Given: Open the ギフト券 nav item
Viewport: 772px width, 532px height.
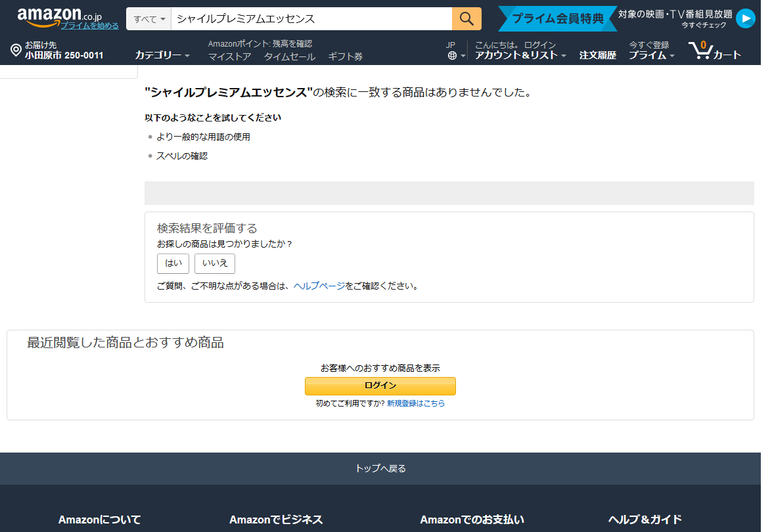Looking at the screenshot, I should pyautogui.click(x=345, y=56).
